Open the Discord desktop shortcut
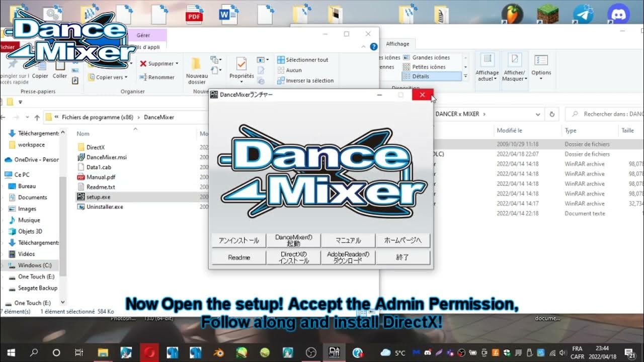 [618, 14]
